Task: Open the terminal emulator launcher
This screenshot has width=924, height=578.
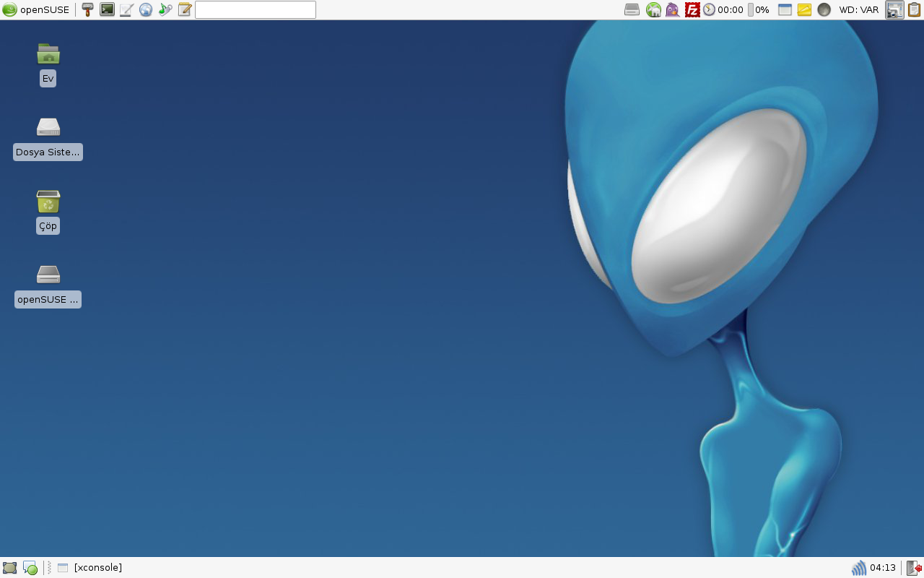Action: pyautogui.click(x=107, y=10)
